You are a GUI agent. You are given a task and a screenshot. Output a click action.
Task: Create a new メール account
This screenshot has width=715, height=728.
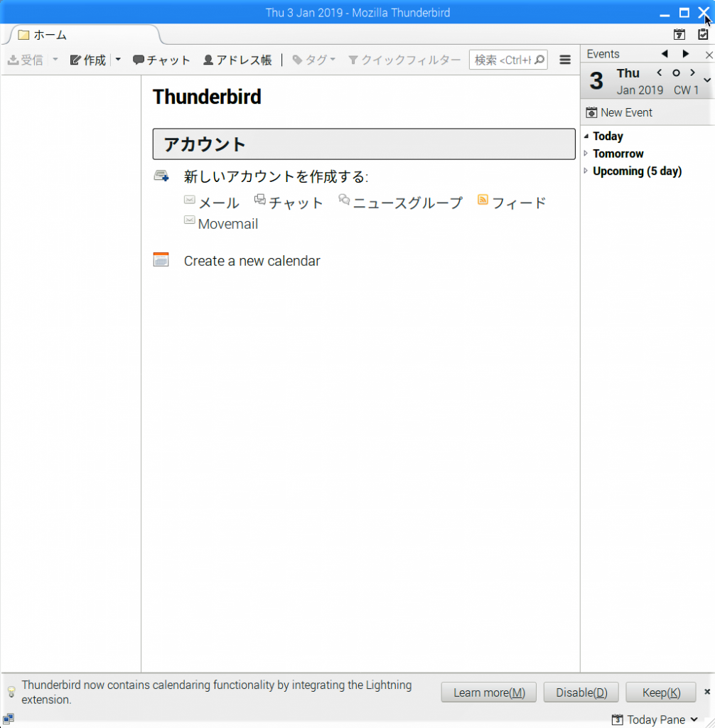pyautogui.click(x=212, y=203)
